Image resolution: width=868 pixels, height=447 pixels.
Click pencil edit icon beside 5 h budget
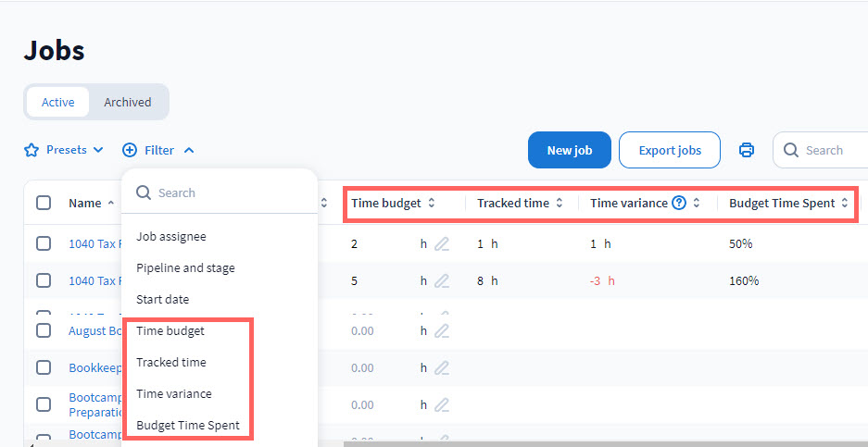pyautogui.click(x=442, y=280)
